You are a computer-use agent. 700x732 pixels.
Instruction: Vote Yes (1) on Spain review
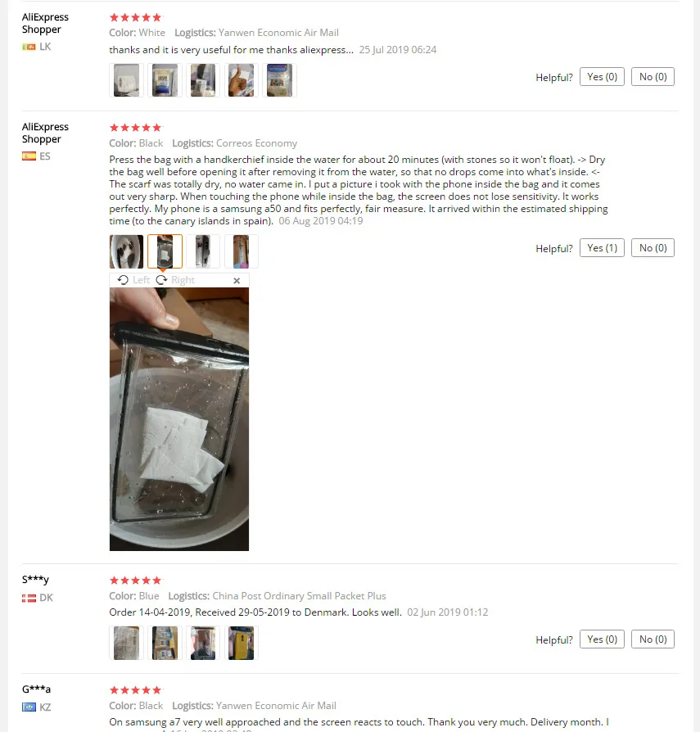(602, 248)
